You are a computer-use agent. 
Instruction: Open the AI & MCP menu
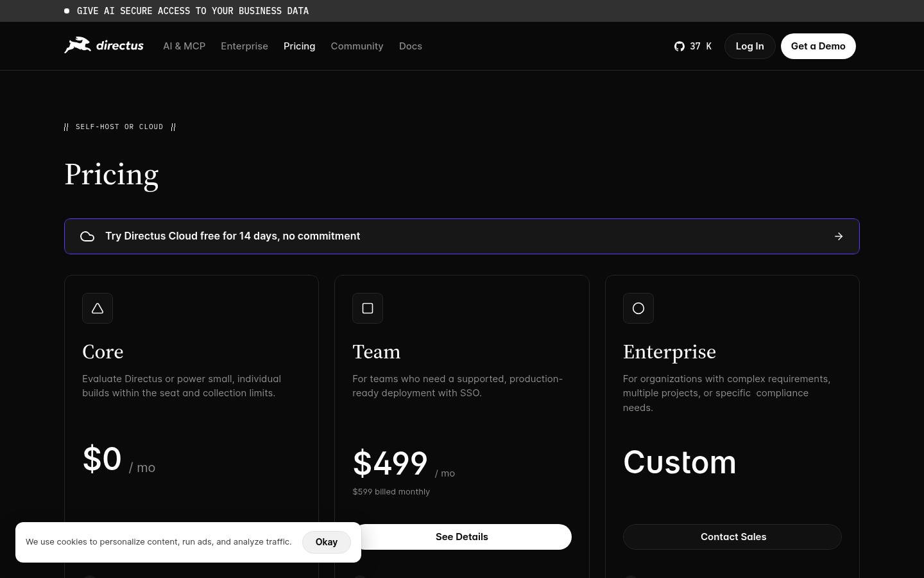coord(184,46)
